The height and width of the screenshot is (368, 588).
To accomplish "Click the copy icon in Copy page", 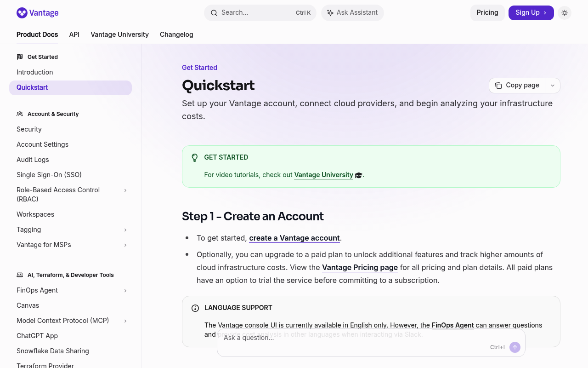I will pos(498,86).
